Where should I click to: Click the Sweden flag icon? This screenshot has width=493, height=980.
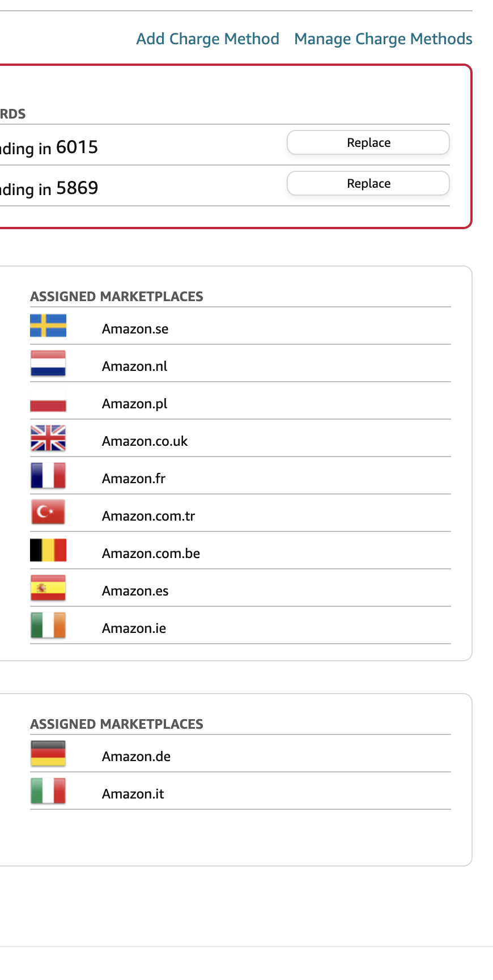tap(48, 326)
